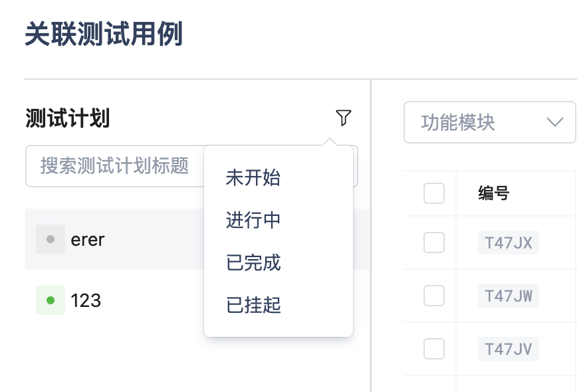Click the filter funnel icon
Image resolution: width=577 pixels, height=392 pixels.
343,118
